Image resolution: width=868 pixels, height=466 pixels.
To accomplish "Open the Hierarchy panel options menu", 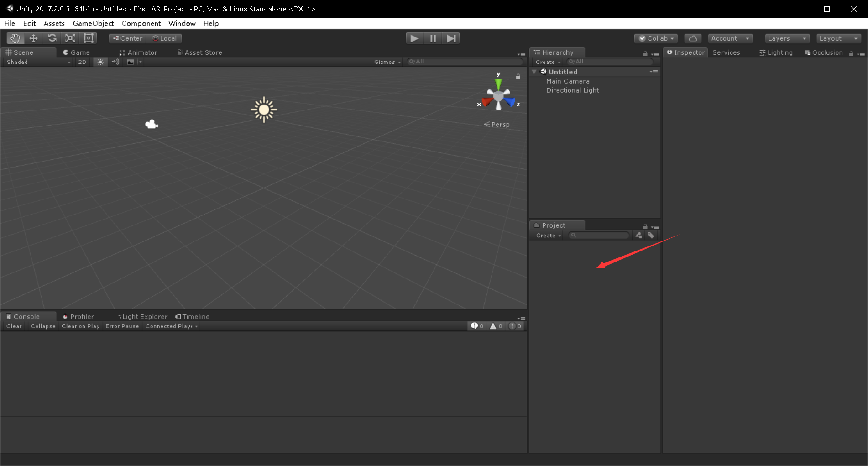I will click(x=655, y=54).
